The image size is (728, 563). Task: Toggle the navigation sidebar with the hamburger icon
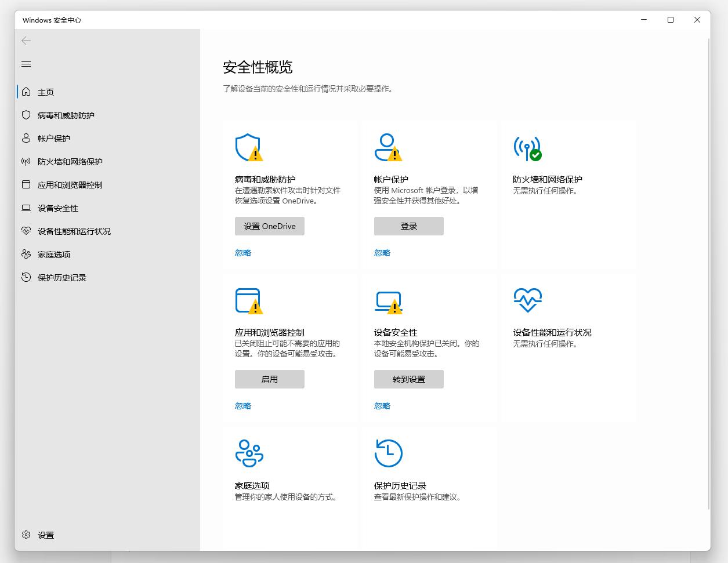pyautogui.click(x=26, y=64)
